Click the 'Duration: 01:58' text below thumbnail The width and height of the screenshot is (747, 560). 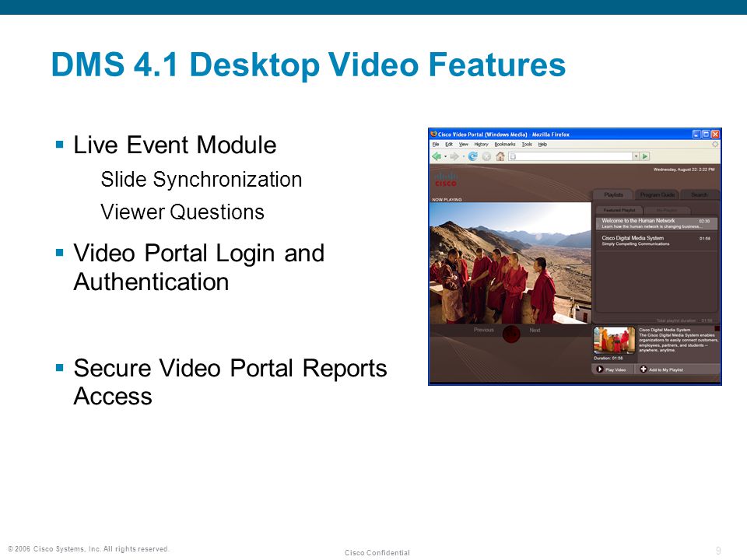[608, 358]
